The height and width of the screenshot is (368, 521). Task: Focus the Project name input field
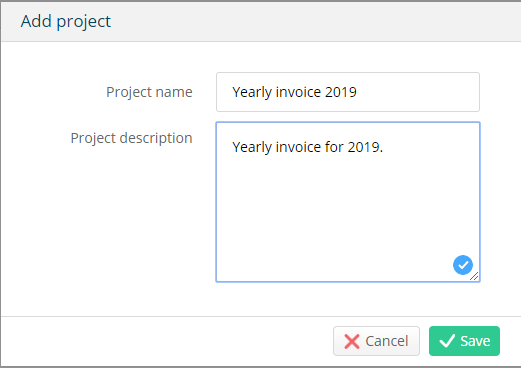pos(348,92)
